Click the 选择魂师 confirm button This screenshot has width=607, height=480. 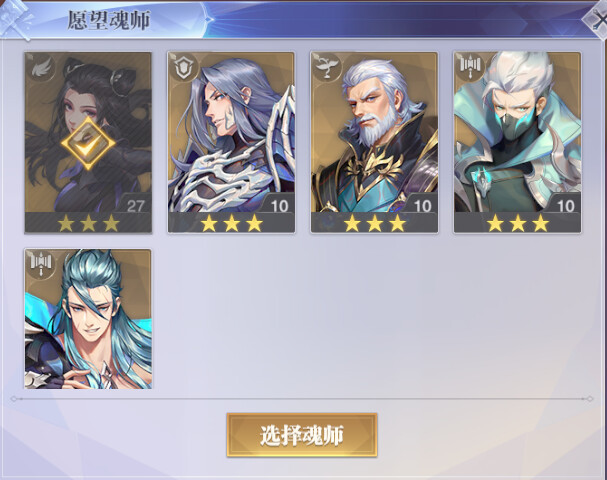click(302, 435)
